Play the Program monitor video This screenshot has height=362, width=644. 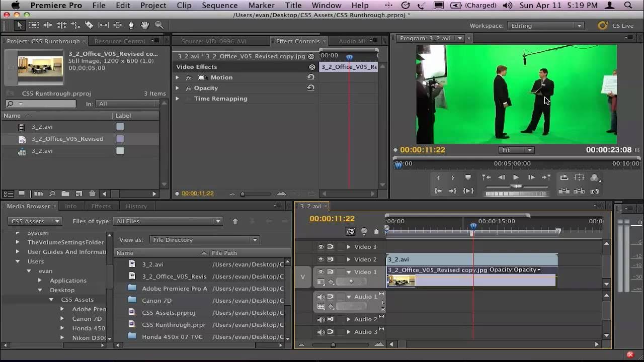point(516,177)
